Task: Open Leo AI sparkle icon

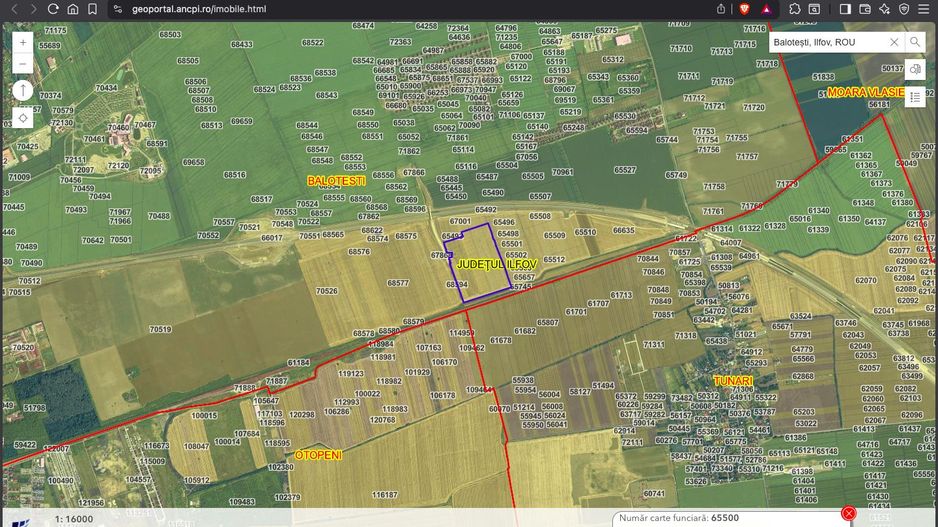Action: click(x=884, y=9)
